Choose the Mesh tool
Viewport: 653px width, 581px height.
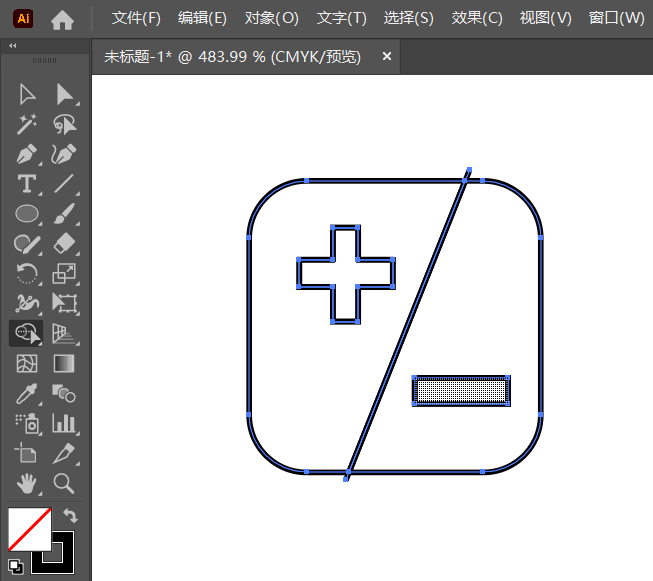click(27, 364)
